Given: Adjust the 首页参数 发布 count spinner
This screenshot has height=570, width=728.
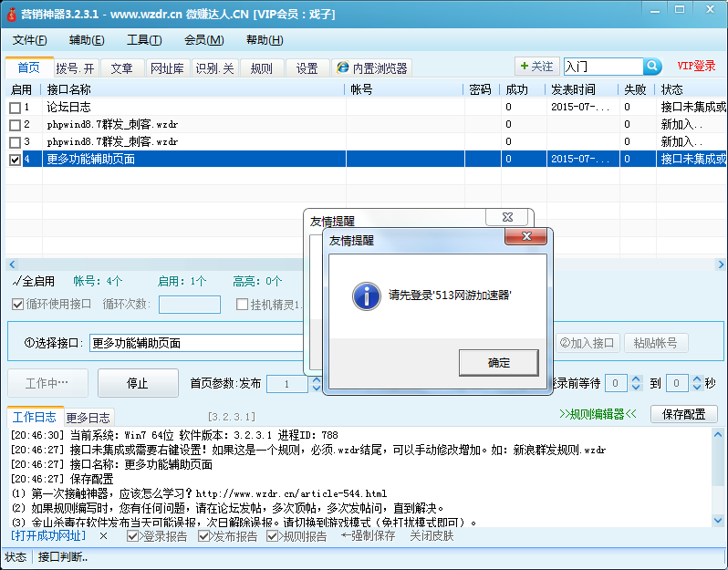Looking at the screenshot, I should [x=316, y=384].
